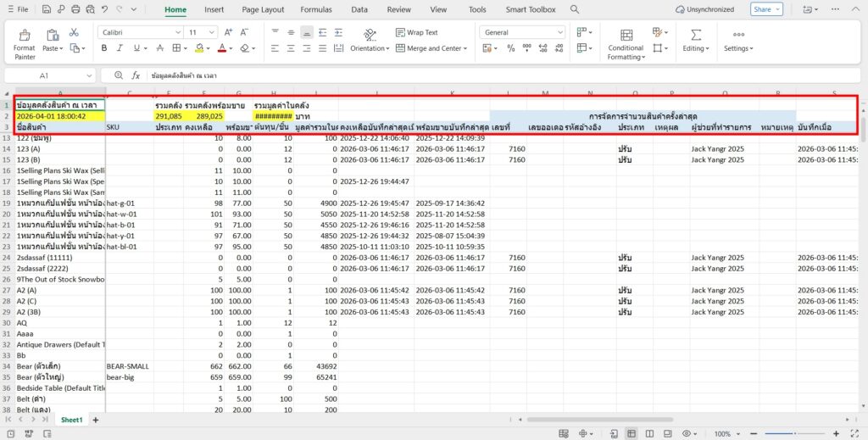Click the Insert Function fx icon
Screen dimensions: 868x440
(x=135, y=75)
